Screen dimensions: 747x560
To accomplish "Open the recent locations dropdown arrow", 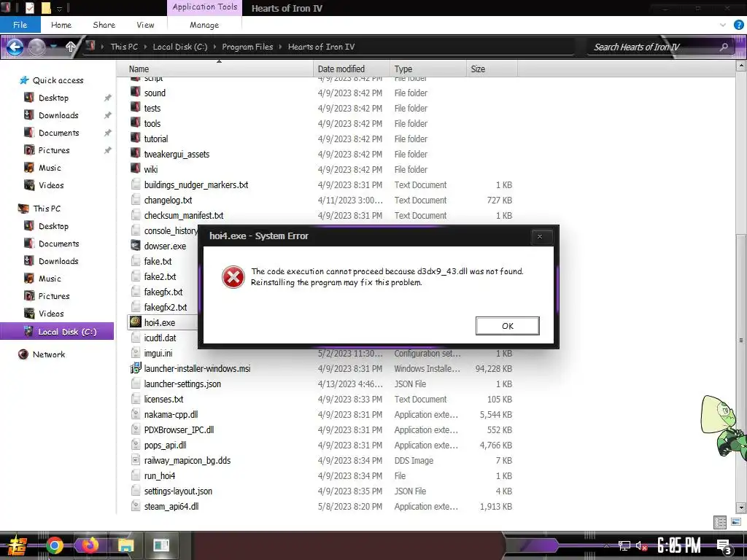I will click(54, 47).
